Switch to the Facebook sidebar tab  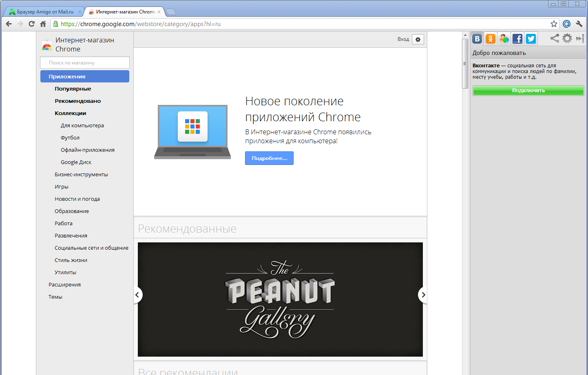(x=517, y=39)
